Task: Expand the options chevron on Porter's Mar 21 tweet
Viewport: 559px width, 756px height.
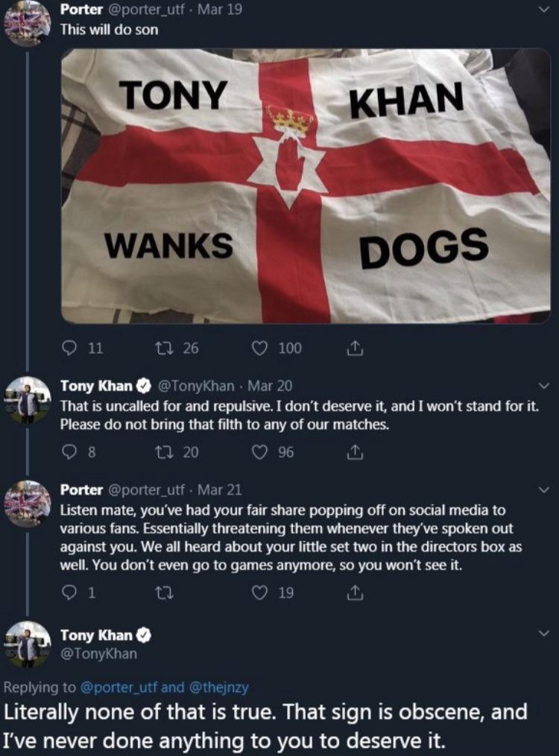Action: 545,490
